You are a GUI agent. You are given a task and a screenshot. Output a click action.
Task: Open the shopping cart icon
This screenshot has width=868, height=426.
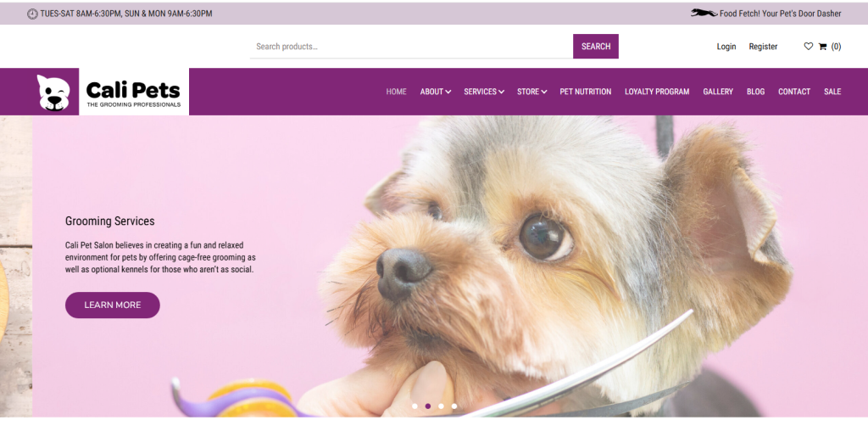pyautogui.click(x=822, y=47)
